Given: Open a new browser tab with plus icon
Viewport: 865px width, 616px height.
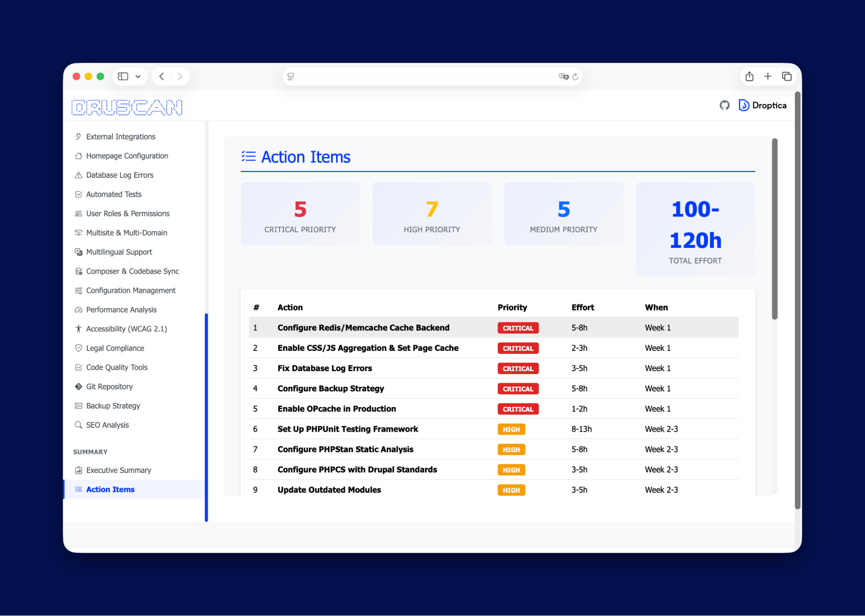Looking at the screenshot, I should click(x=768, y=76).
